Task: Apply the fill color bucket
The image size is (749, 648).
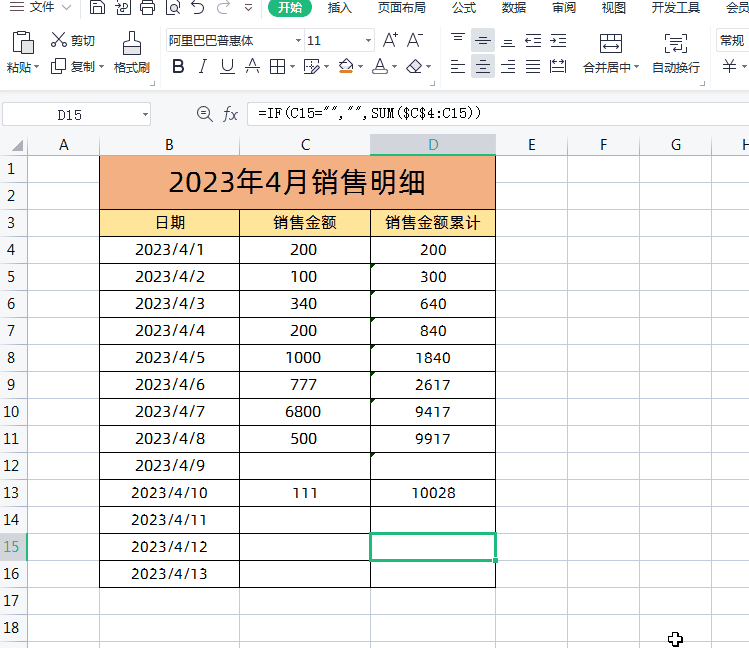Action: point(346,66)
